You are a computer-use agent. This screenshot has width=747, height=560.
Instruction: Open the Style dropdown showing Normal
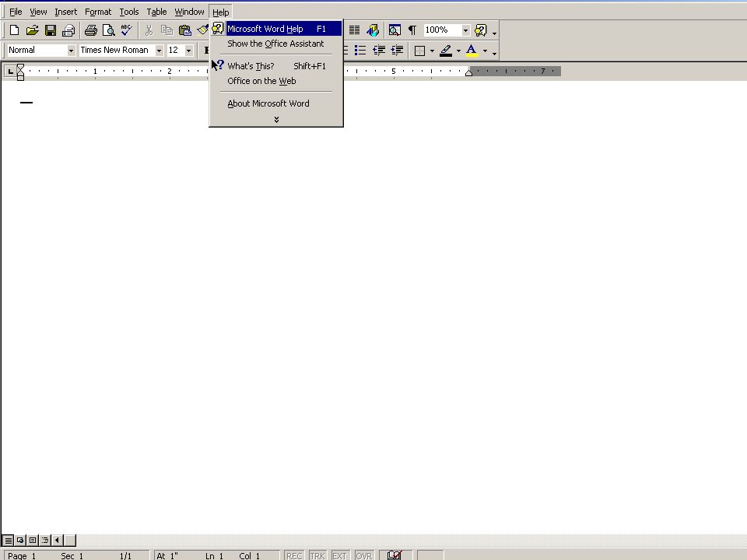point(71,51)
